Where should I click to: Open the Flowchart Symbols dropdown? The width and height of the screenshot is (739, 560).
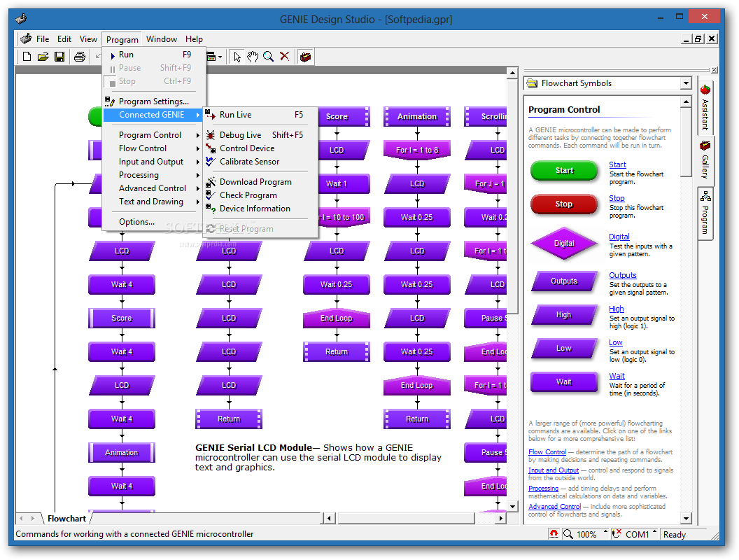pyautogui.click(x=686, y=83)
